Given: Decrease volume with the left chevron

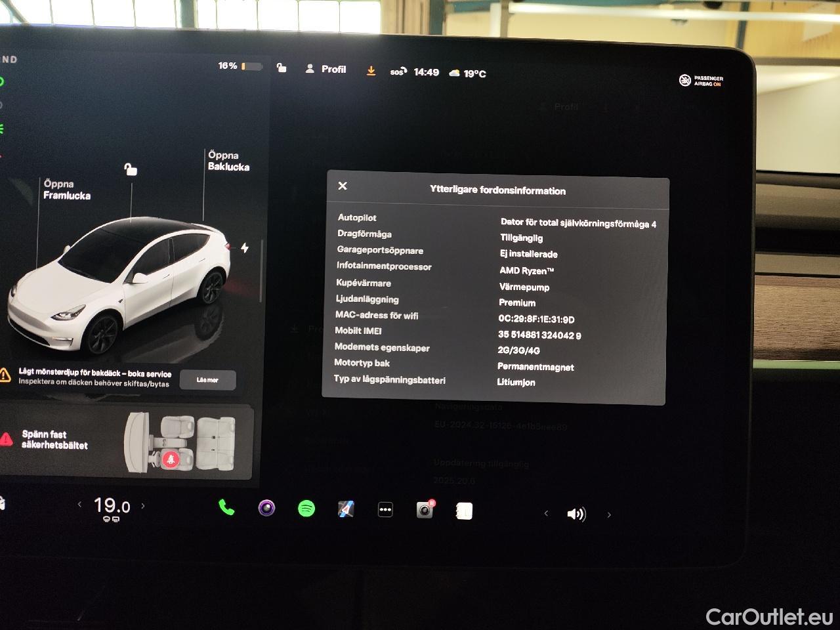Looking at the screenshot, I should click(546, 514).
